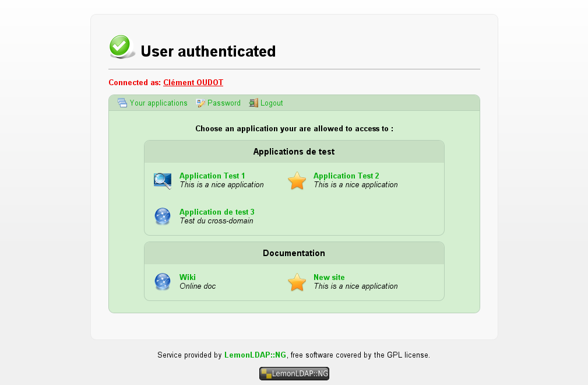Open the Application Test 1 link
The image size is (588, 385).
[212, 176]
